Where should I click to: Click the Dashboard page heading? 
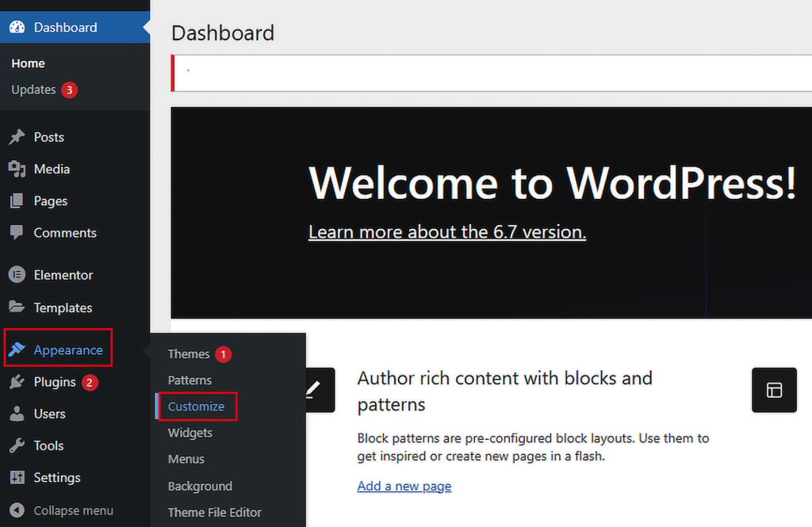[223, 33]
